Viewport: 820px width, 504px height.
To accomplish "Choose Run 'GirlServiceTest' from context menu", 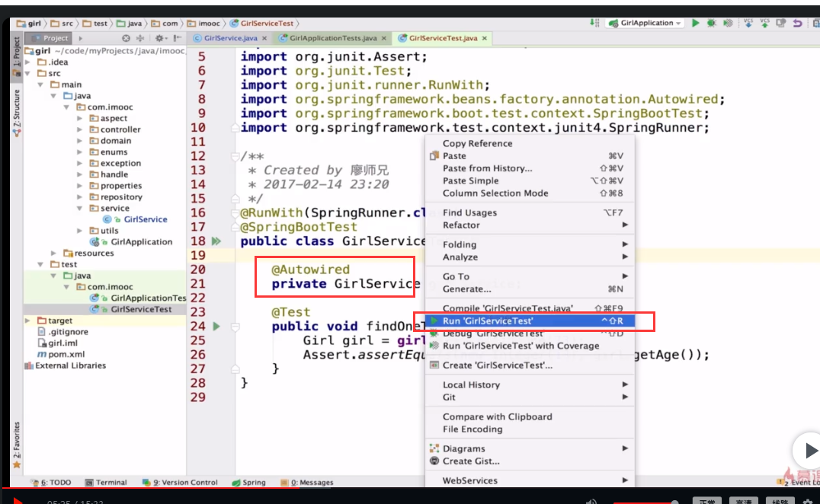I will pos(530,321).
